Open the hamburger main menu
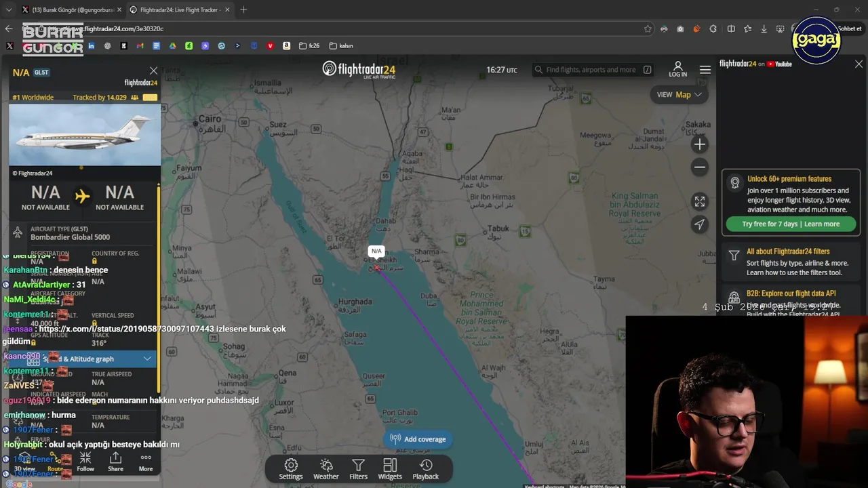Screen dimensions: 868x488 pos(705,70)
